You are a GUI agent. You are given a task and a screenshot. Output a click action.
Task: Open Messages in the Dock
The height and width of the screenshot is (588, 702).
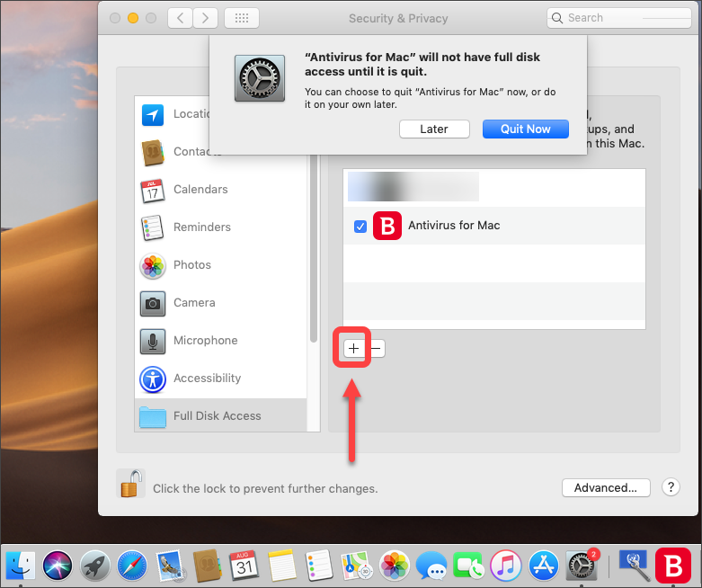431,566
